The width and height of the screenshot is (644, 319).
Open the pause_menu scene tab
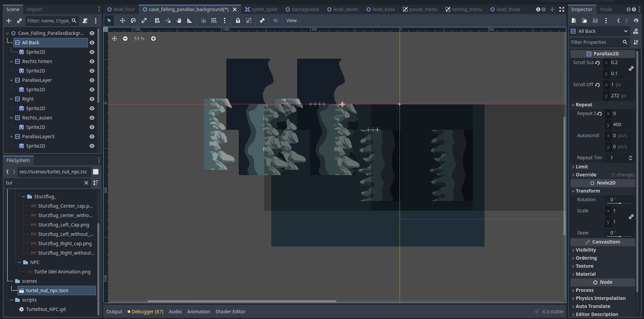[420, 9]
